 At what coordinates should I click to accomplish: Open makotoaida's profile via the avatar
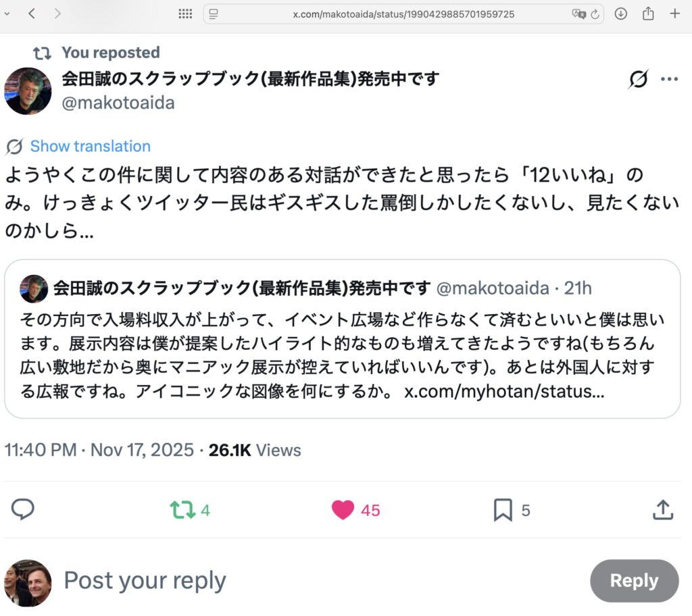28,91
